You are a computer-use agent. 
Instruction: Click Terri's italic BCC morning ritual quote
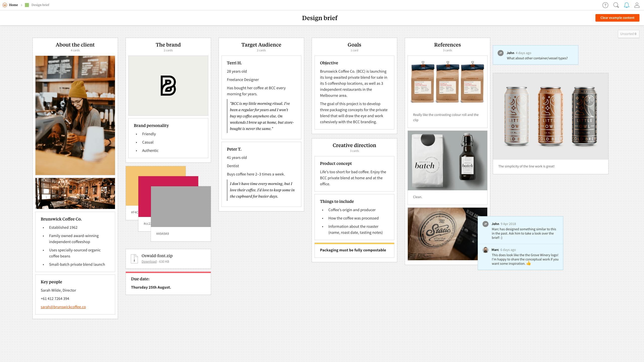(x=262, y=116)
